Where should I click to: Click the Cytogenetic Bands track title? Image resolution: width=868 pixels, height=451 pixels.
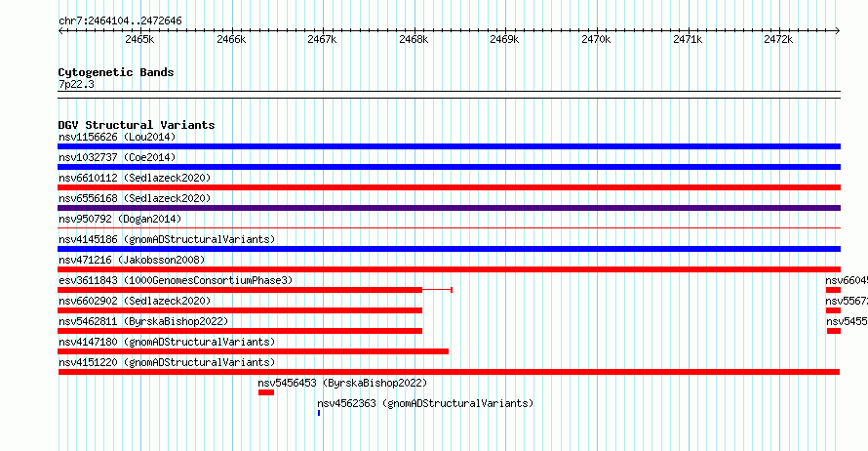pyautogui.click(x=116, y=72)
